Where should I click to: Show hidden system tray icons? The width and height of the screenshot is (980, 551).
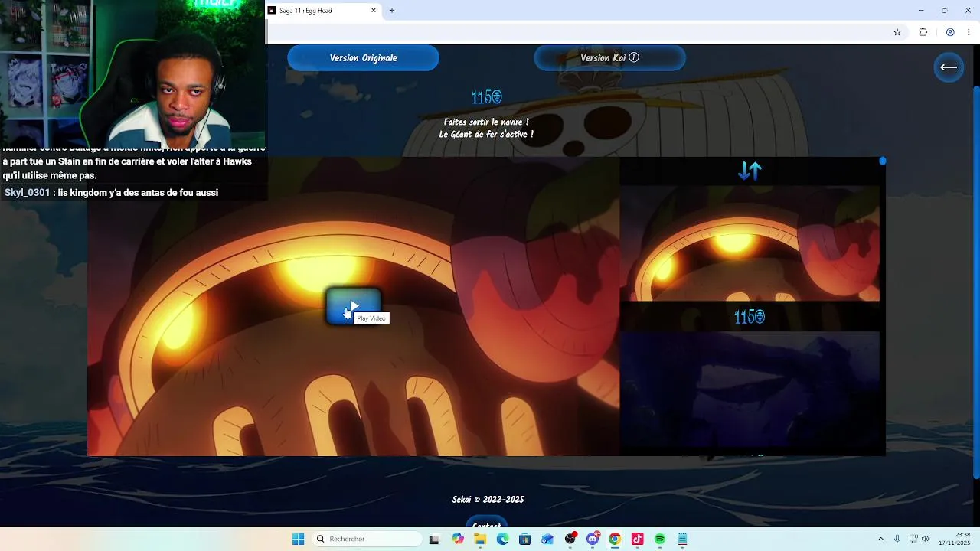point(880,539)
